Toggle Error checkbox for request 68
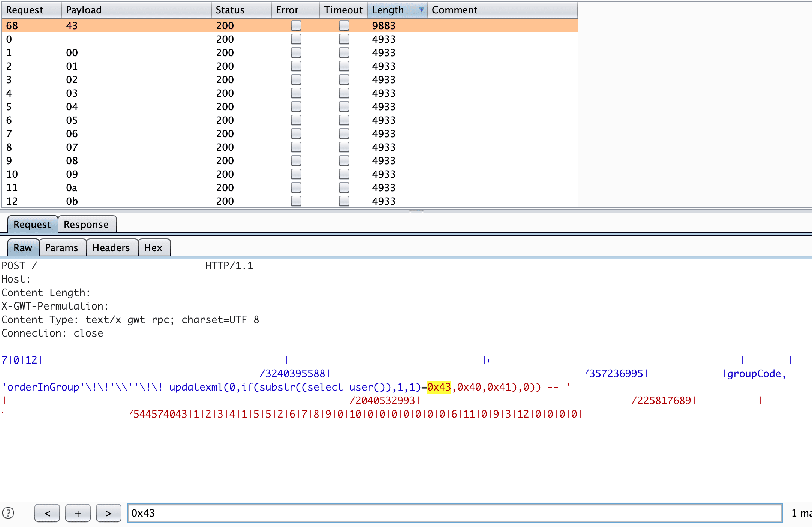The image size is (812, 527). tap(296, 25)
